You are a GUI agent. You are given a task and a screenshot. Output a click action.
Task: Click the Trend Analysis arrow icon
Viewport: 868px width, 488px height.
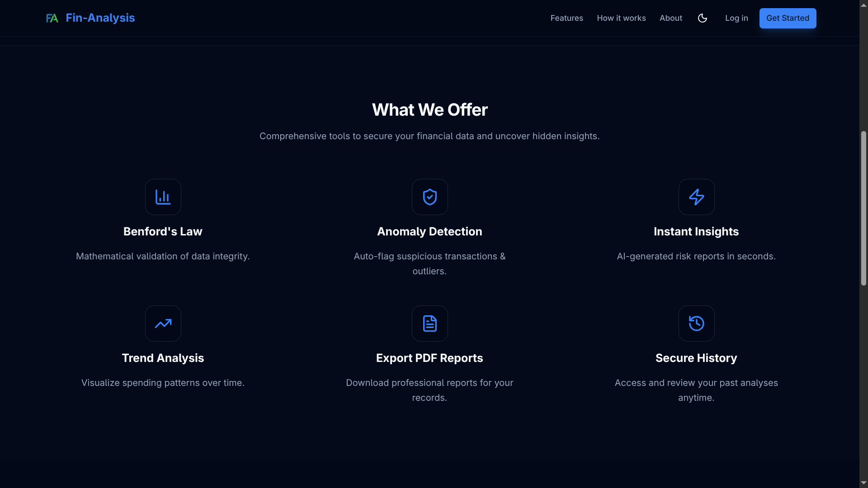(163, 324)
